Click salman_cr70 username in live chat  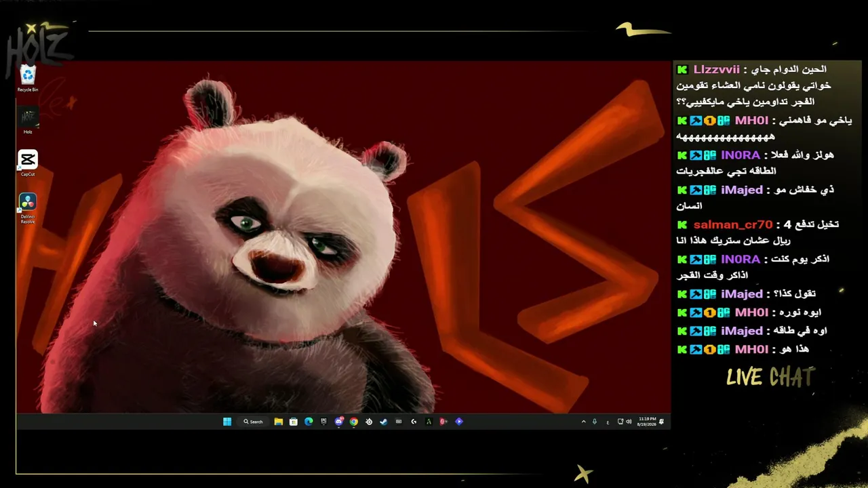[733, 224]
